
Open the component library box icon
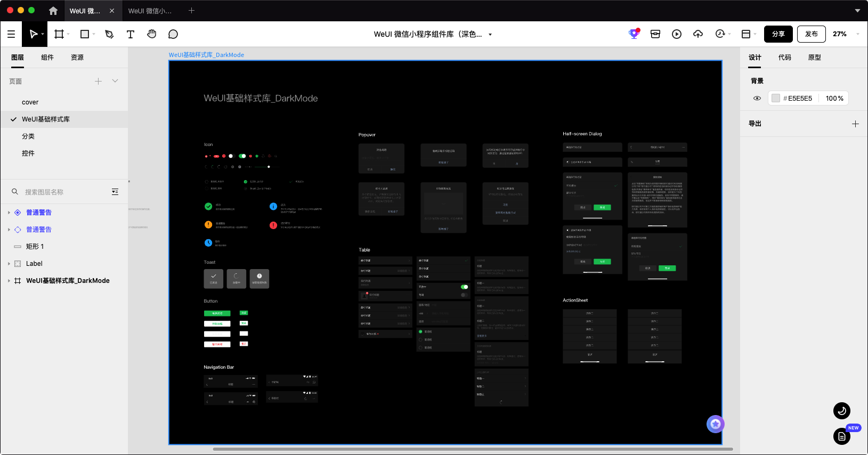point(655,34)
